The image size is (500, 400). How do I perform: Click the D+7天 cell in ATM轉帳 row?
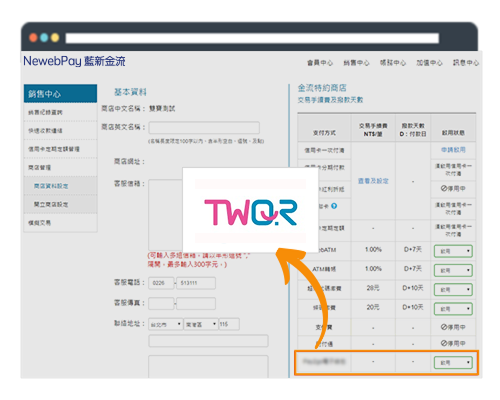(413, 269)
